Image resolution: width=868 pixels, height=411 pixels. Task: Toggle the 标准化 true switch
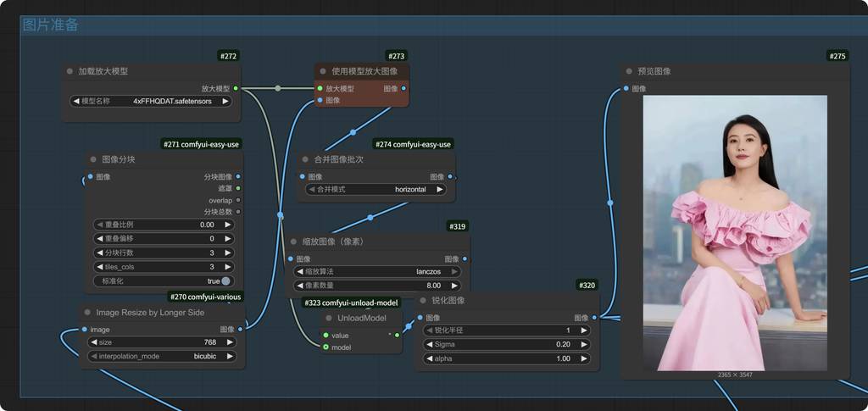(225, 280)
